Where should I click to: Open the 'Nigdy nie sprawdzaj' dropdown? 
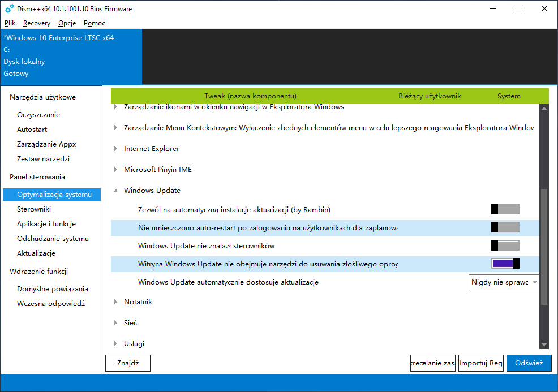pyautogui.click(x=504, y=282)
